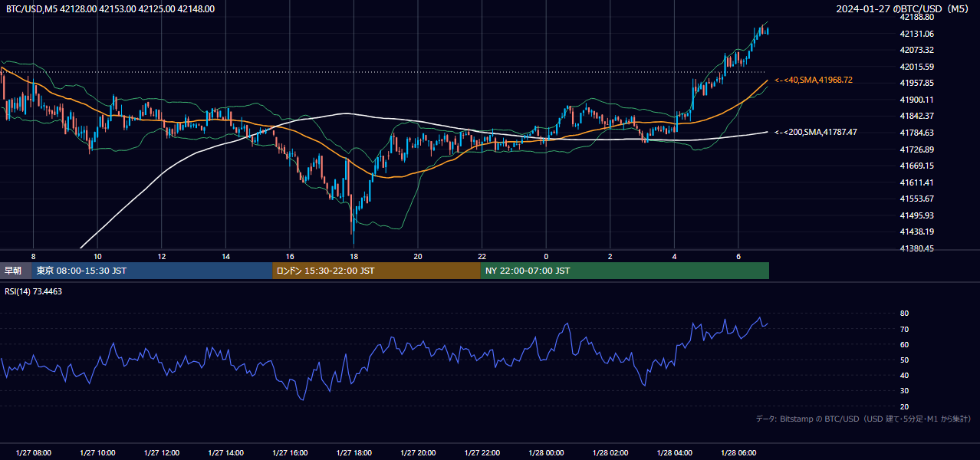This screenshot has width=980, height=460.
Task: Click price axis value 42015.59
Action: [916, 67]
